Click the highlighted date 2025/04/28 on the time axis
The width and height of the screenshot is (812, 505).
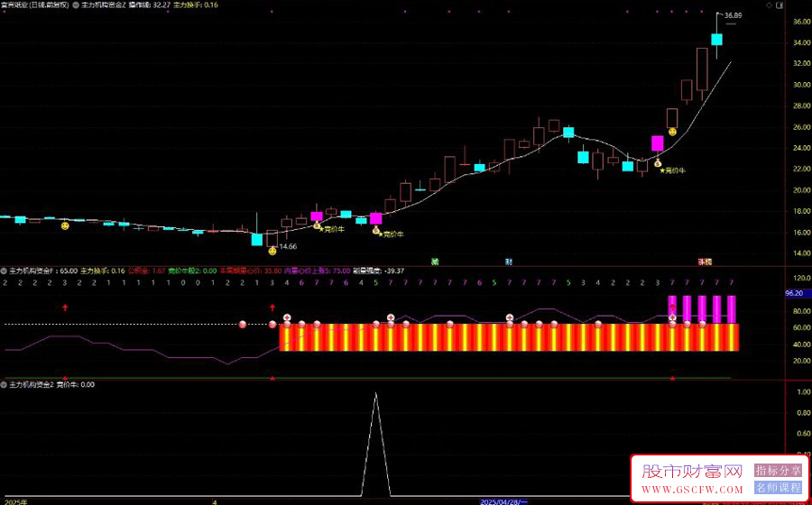[x=503, y=501]
